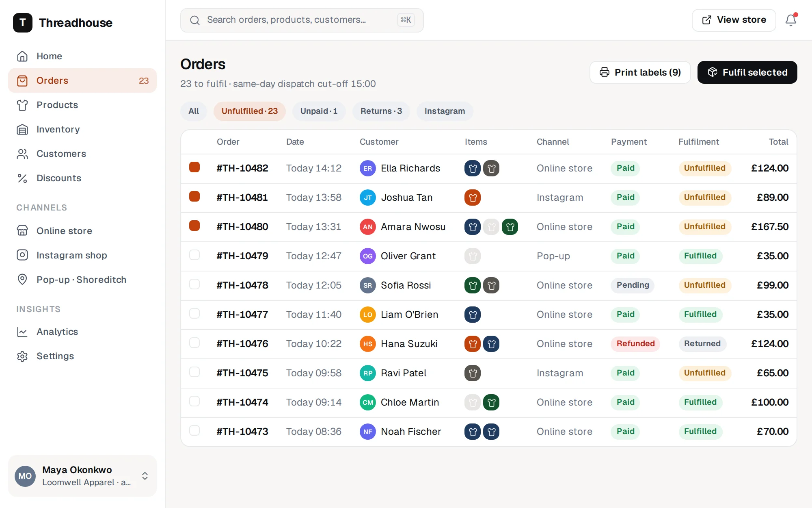Open Analytics insights

82,332
